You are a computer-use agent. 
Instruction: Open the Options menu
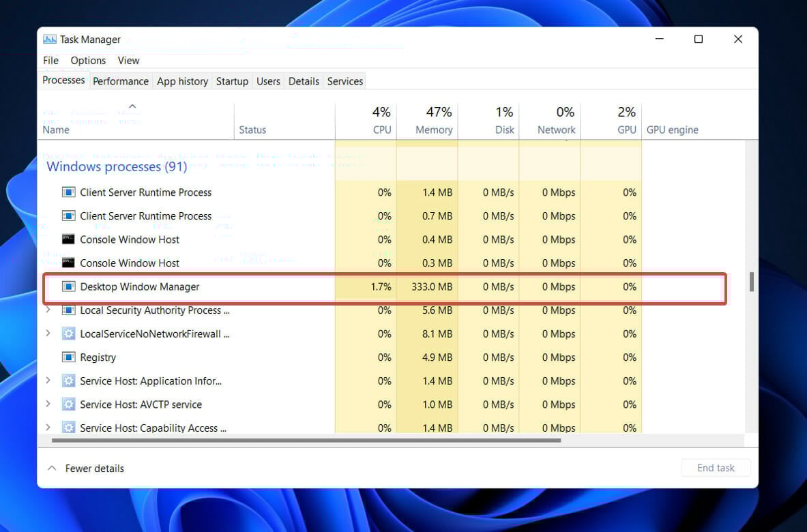pyautogui.click(x=88, y=60)
